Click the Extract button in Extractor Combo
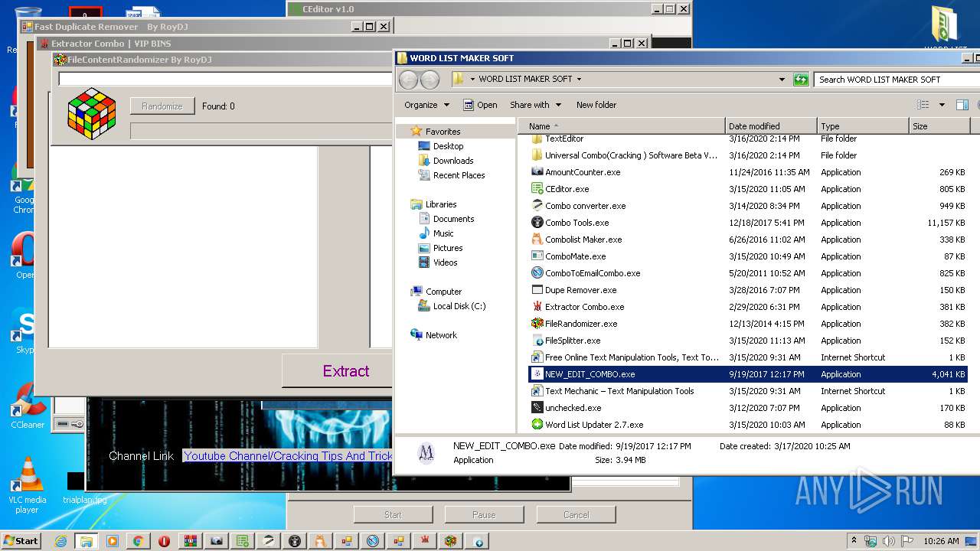980x551 pixels. point(338,371)
